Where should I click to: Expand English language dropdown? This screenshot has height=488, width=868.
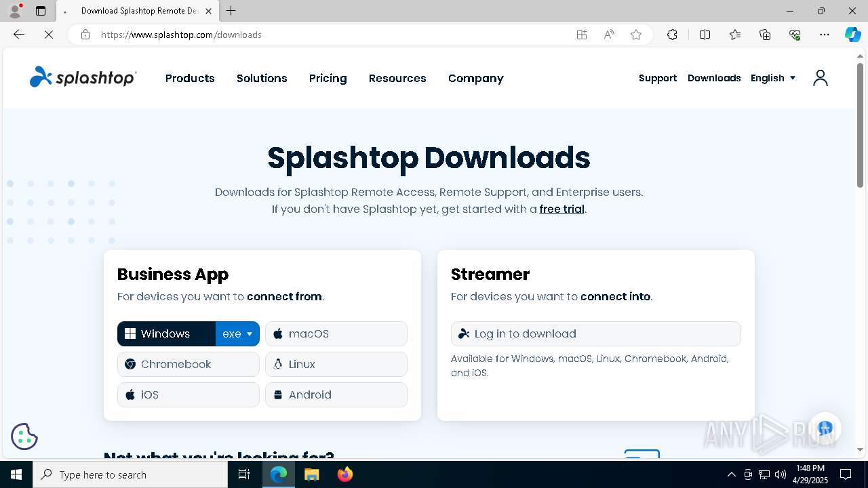773,78
